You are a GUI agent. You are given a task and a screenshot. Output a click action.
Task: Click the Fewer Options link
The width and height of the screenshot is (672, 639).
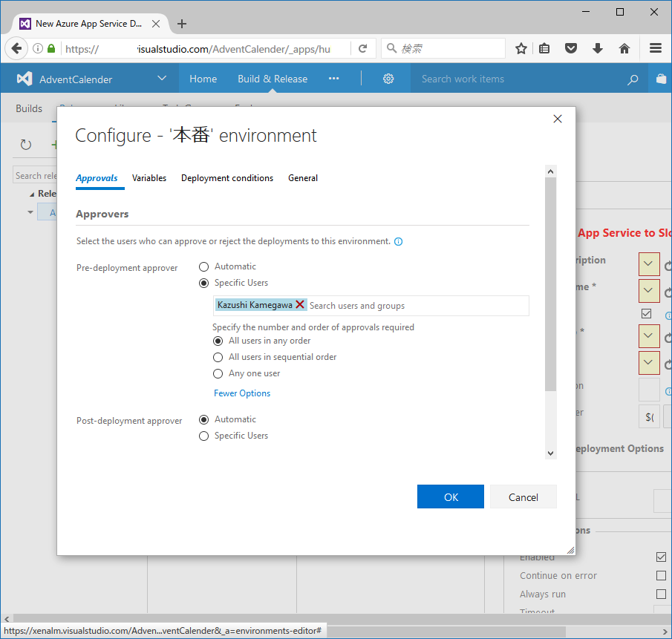point(242,393)
